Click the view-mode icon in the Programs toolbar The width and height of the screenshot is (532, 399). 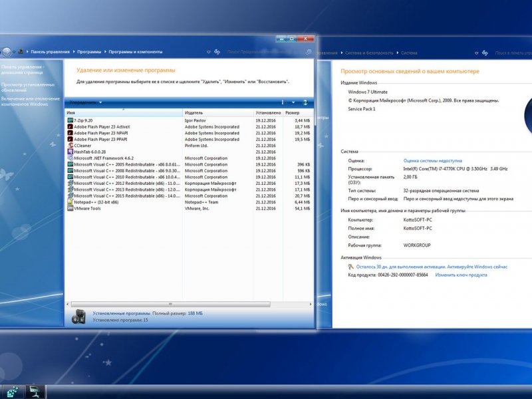(x=283, y=102)
